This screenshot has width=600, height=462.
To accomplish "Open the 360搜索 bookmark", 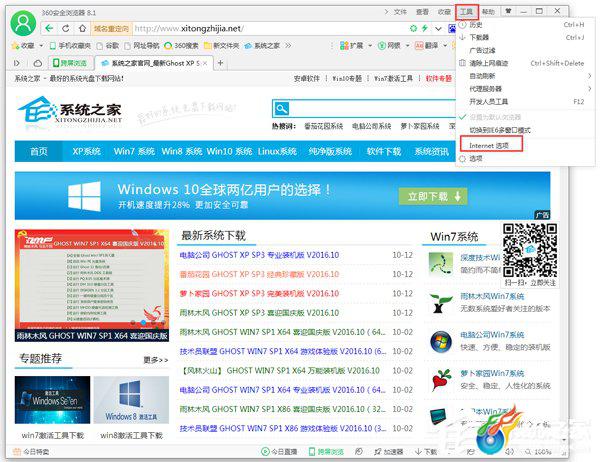I will click(x=181, y=46).
